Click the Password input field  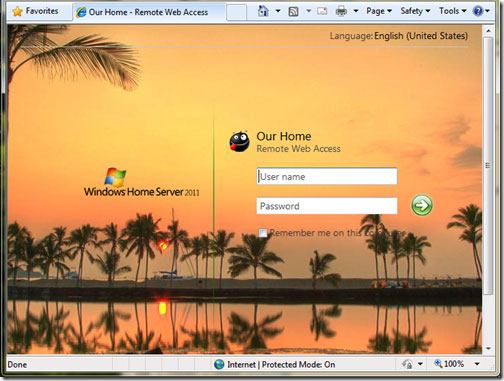coord(327,206)
